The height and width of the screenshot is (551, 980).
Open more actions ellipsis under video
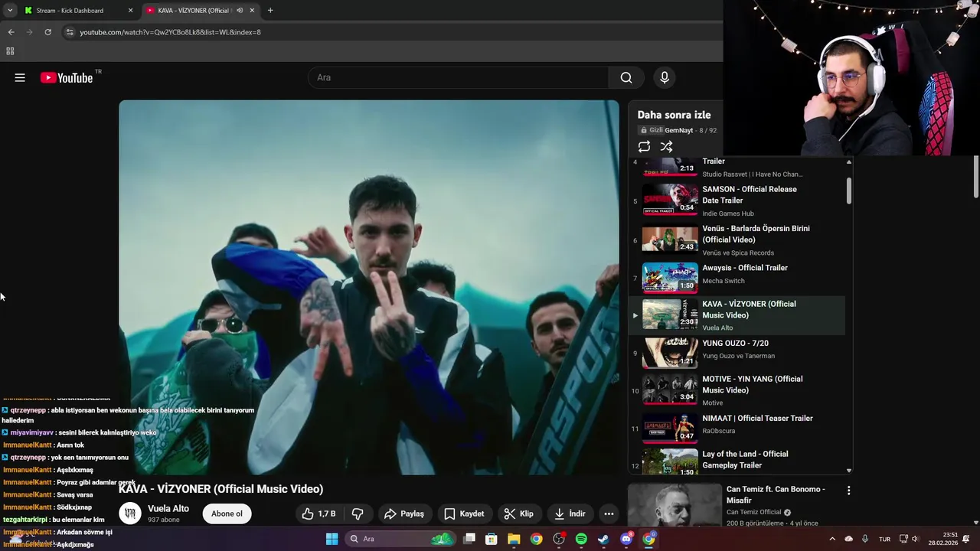tap(609, 514)
